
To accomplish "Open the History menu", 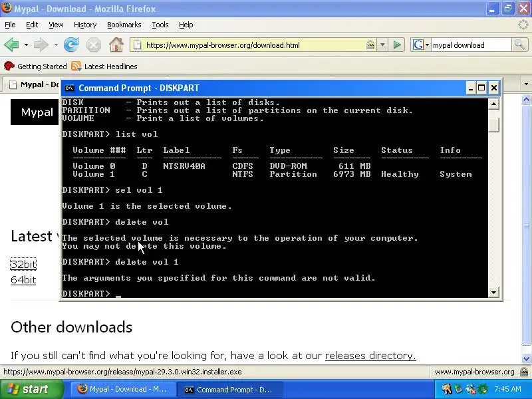I will pos(85,25).
